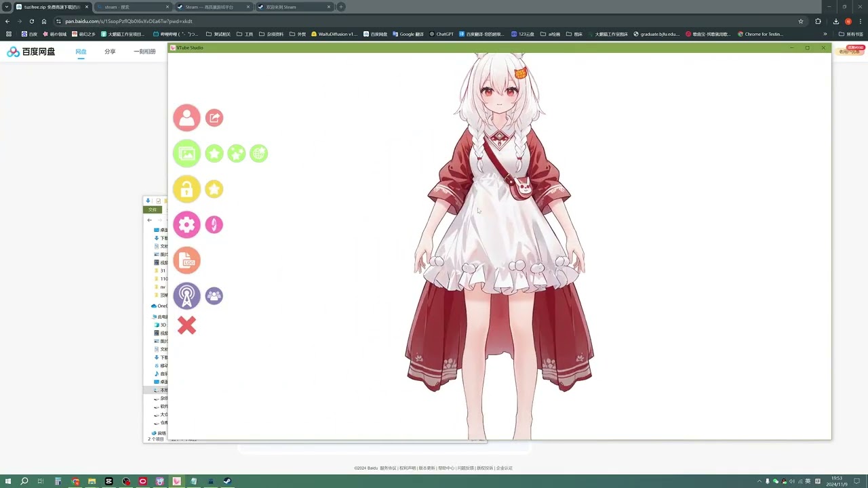Toggle the yellow lock icon

pos(186,189)
